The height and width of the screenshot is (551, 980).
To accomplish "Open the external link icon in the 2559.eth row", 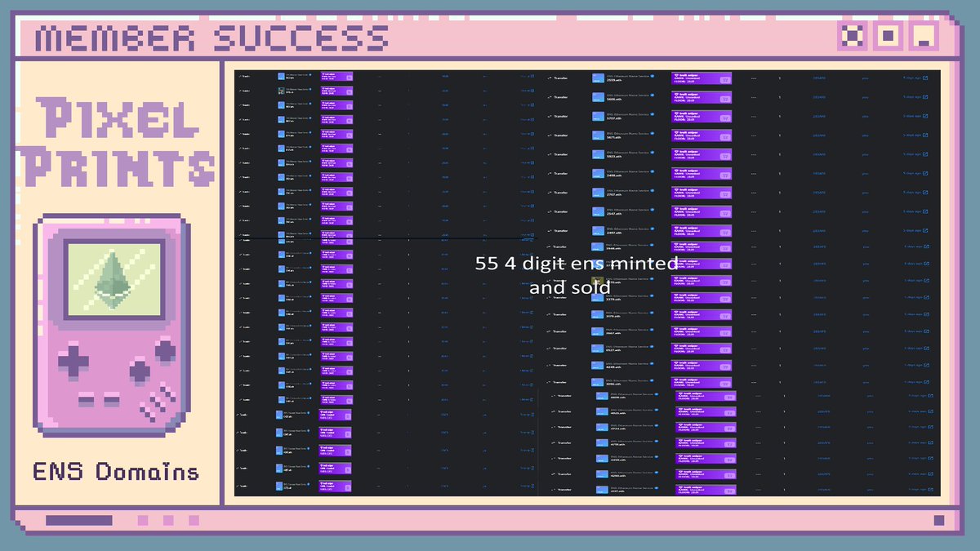I will (x=925, y=78).
